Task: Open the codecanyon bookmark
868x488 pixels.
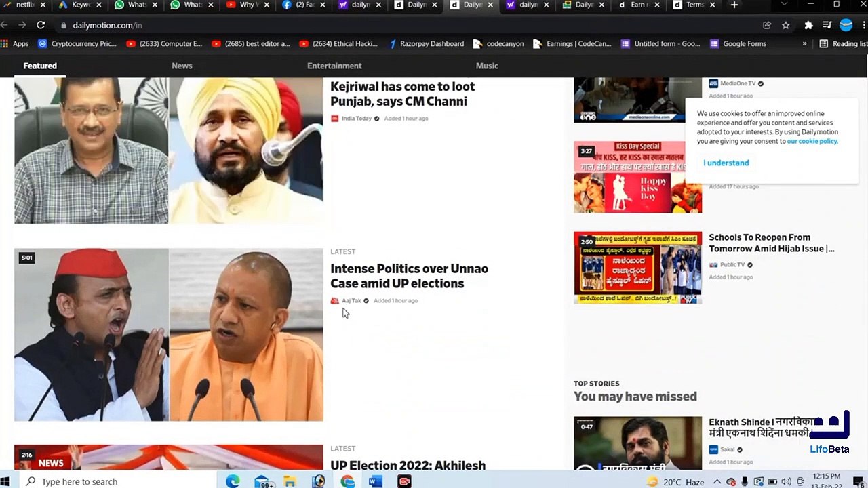Action: (498, 43)
